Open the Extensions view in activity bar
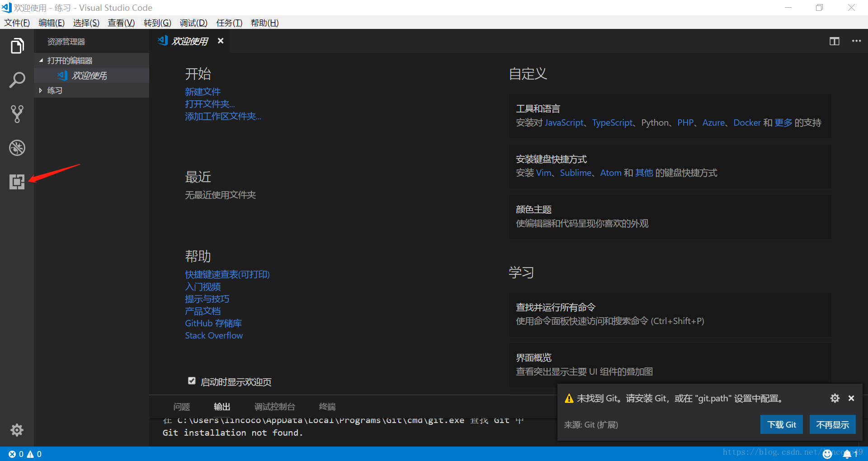The width and height of the screenshot is (868, 461). click(17, 182)
